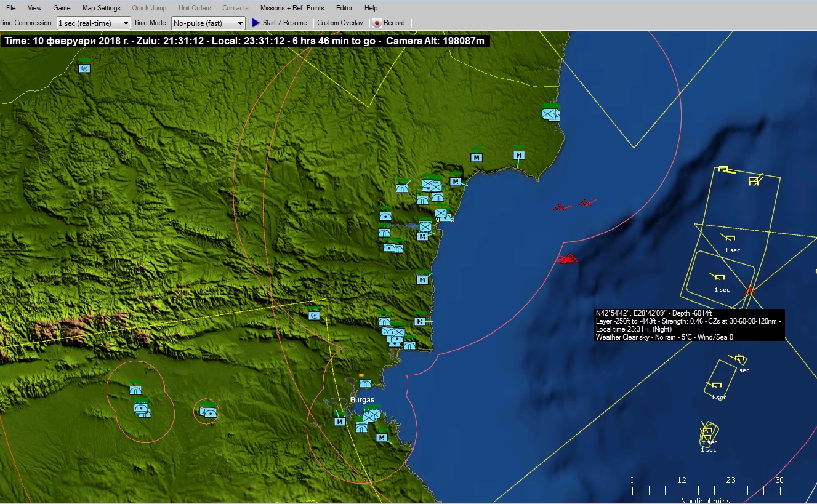Open the Missions + Ref. Points menu
The height and width of the screenshot is (504, 817).
pyautogui.click(x=292, y=8)
